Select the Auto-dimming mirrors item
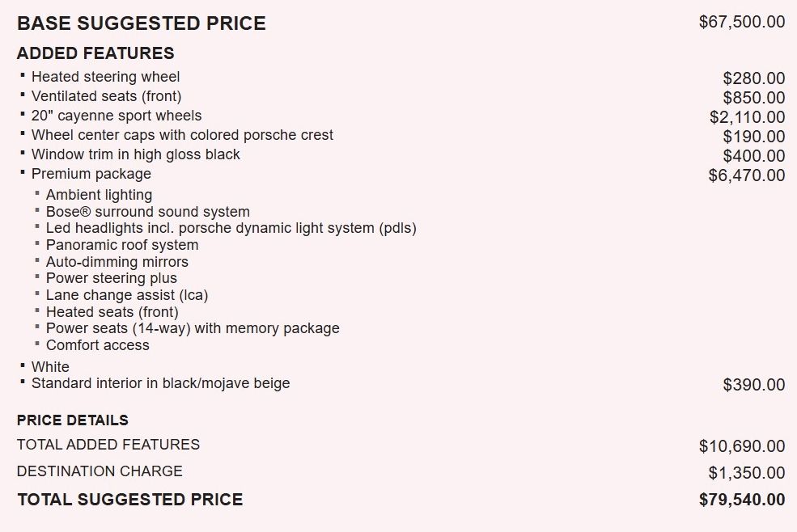 click(x=117, y=262)
